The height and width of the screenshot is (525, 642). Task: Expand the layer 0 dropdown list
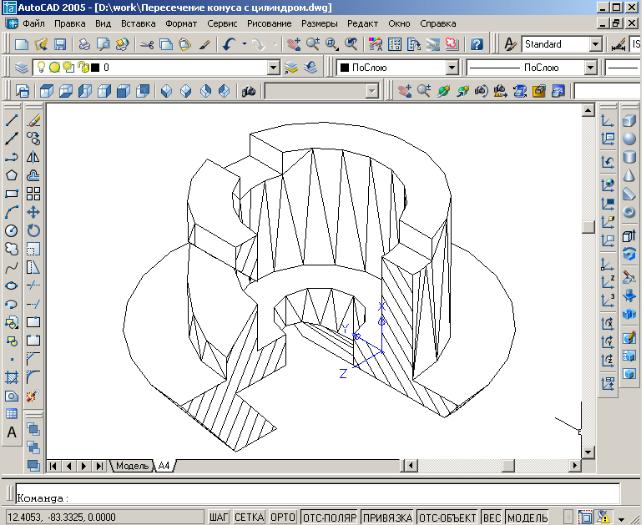274,68
